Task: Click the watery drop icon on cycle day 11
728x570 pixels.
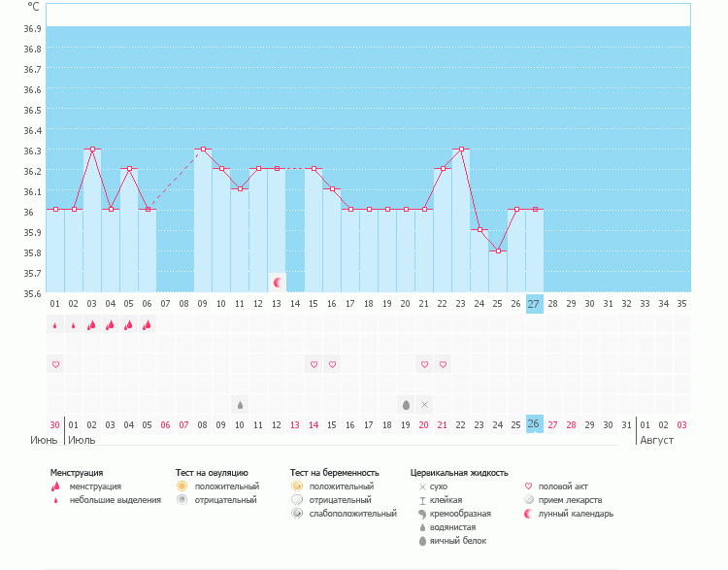Action: [240, 404]
